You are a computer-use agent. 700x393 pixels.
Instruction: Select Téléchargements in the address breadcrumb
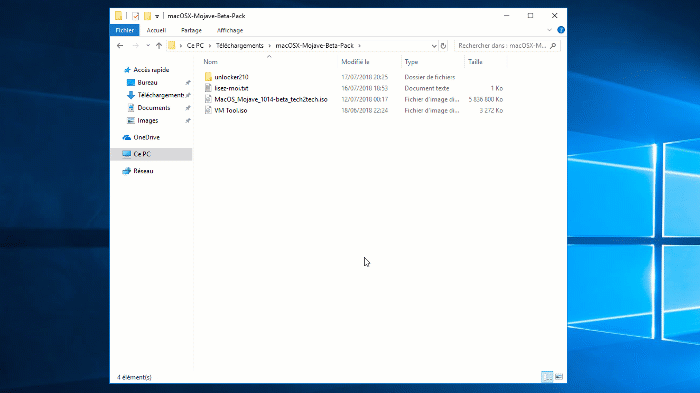click(240, 46)
